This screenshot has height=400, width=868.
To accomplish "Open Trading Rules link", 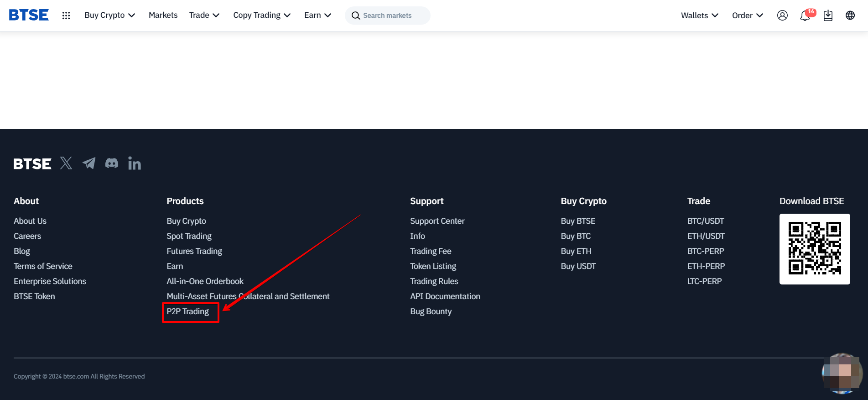I will [434, 281].
